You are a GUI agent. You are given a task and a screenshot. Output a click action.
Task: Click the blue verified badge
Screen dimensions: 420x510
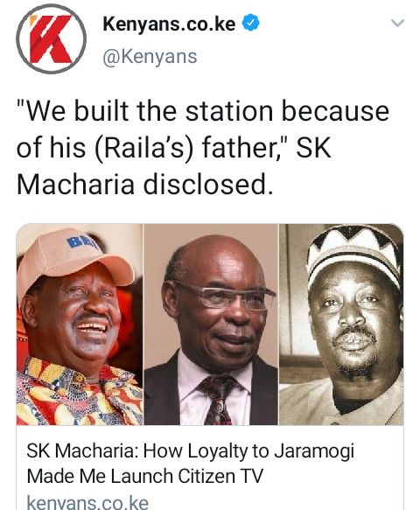point(251,23)
